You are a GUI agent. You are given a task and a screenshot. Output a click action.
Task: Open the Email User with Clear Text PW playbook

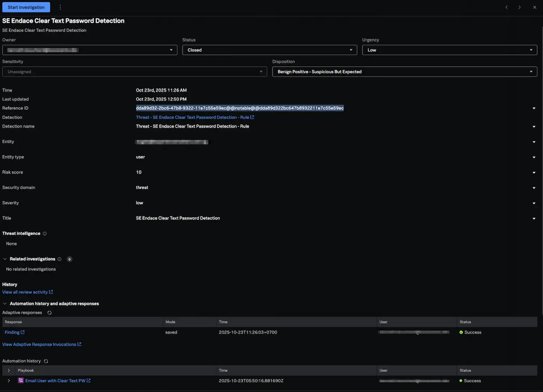[55, 380]
